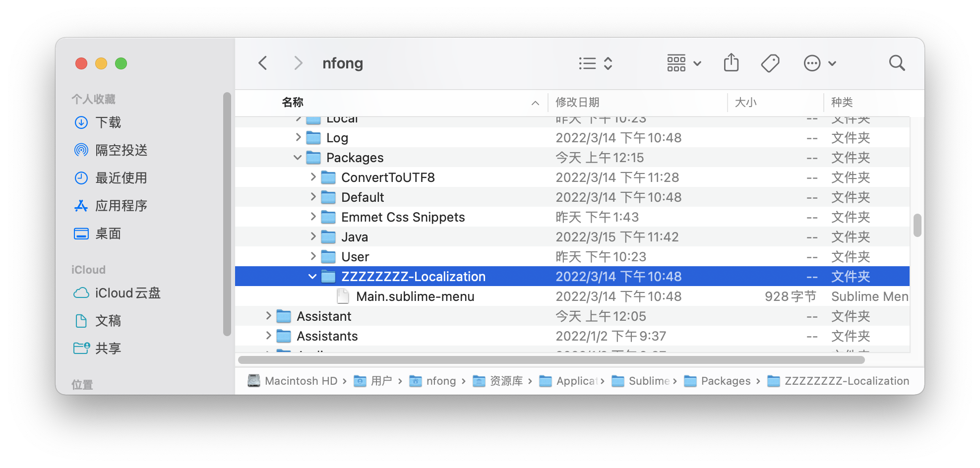980x468 pixels.
Task: Click Macintosh HD in the path bar
Action: tap(293, 381)
